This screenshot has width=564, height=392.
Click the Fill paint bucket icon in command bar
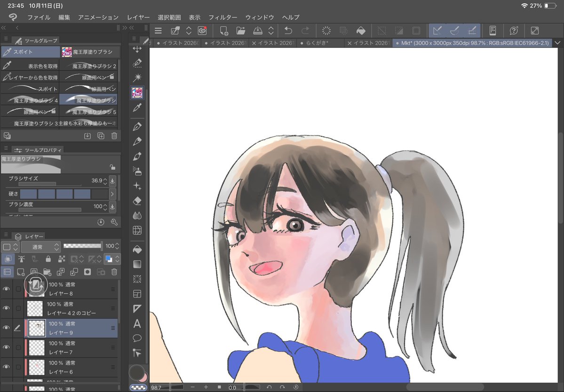(x=361, y=31)
